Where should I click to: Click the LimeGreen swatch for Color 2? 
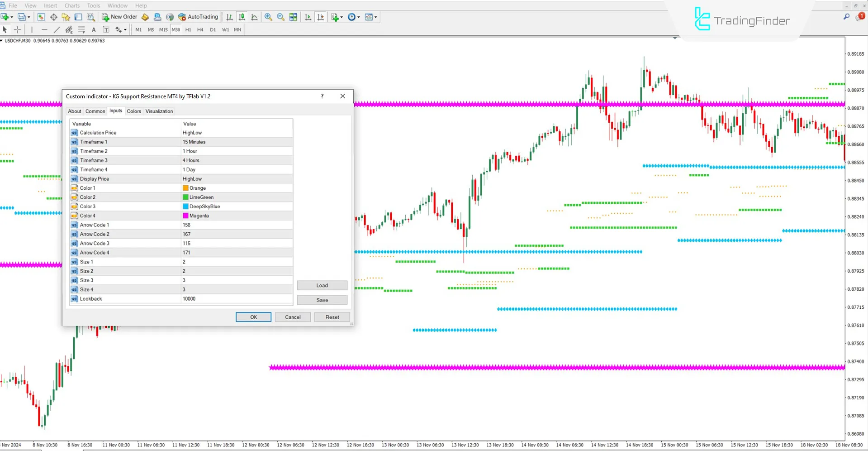(185, 197)
